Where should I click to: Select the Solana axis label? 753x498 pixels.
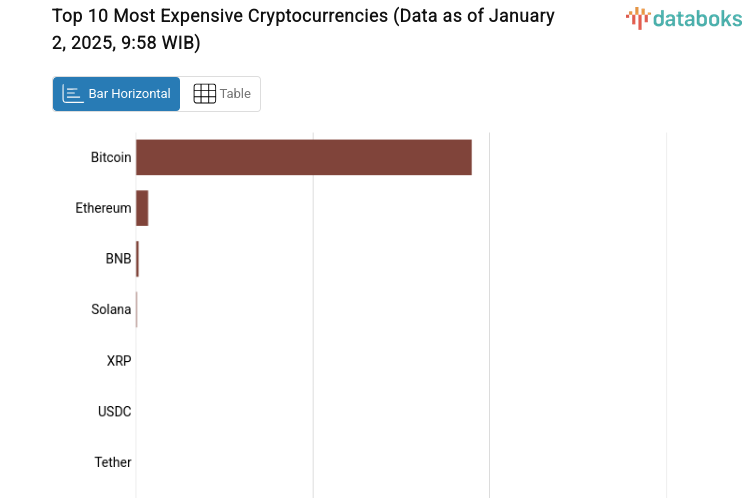111,309
